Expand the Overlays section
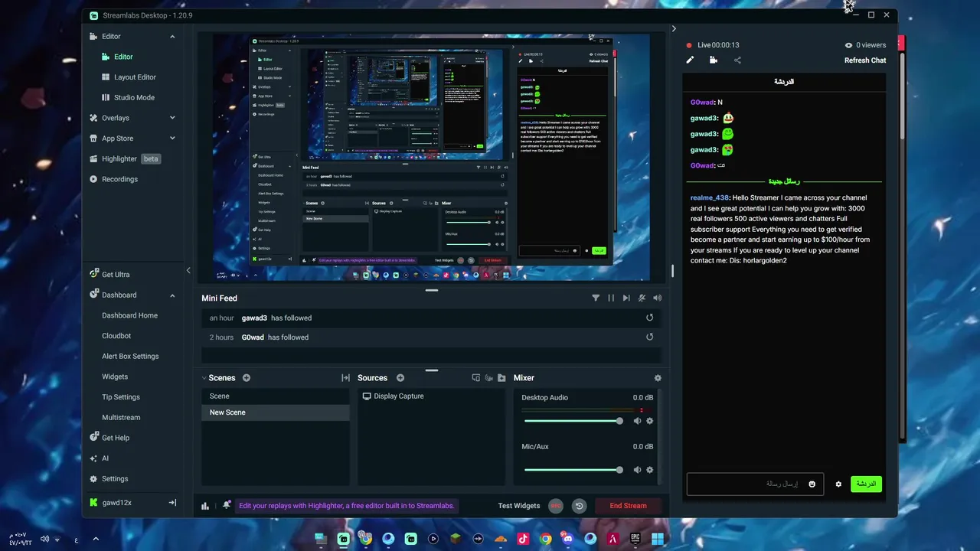Image resolution: width=980 pixels, height=551 pixels. coord(172,118)
